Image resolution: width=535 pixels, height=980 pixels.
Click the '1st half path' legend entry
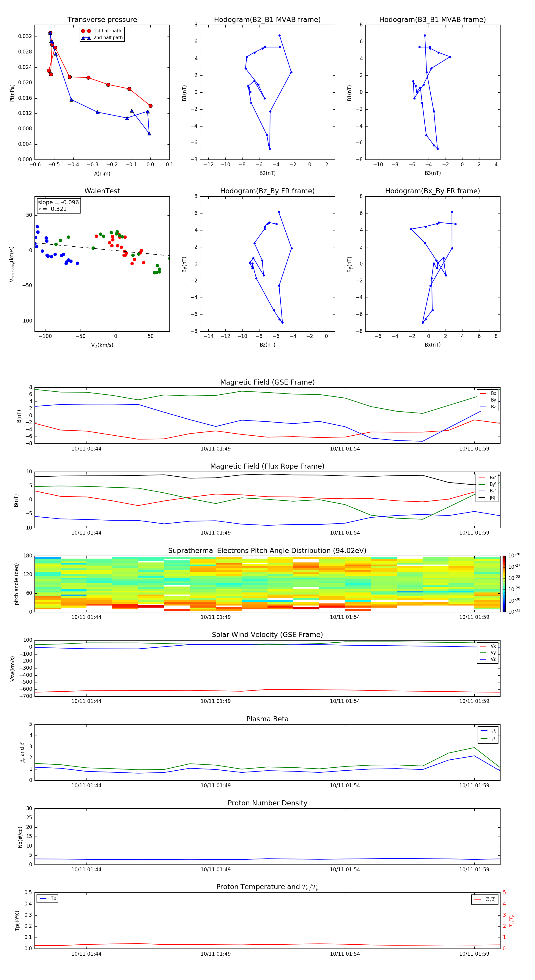[101, 31]
